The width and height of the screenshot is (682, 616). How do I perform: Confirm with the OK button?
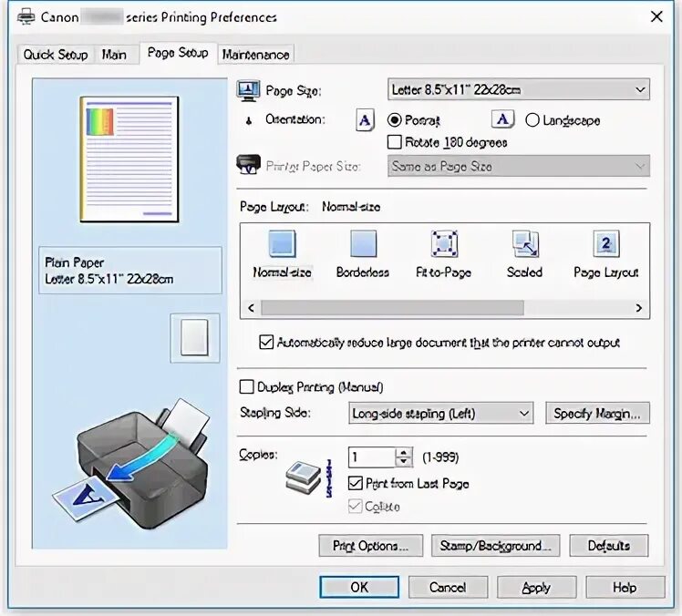(x=359, y=588)
